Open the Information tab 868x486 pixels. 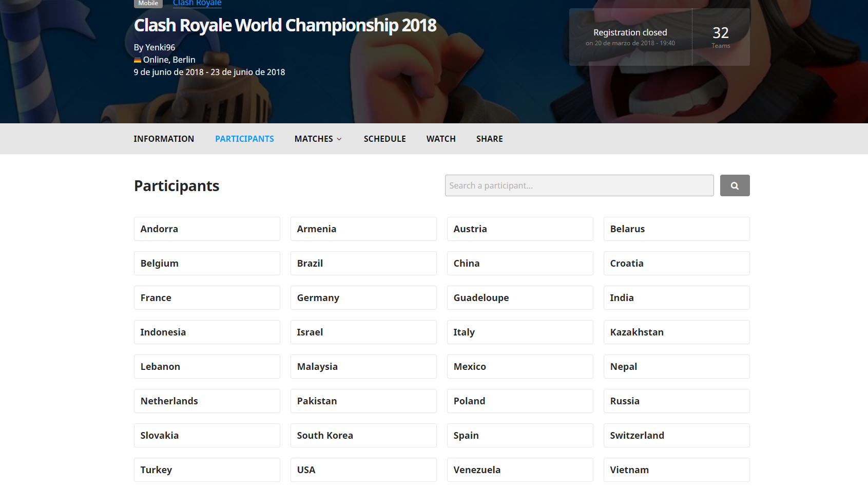[x=164, y=139]
